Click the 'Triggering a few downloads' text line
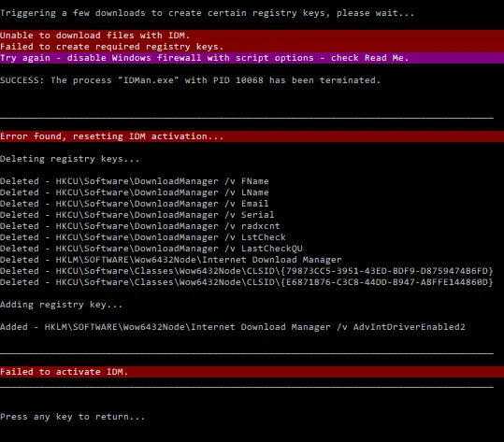Image resolution: width=504 pixels, height=442 pixels. (207, 13)
